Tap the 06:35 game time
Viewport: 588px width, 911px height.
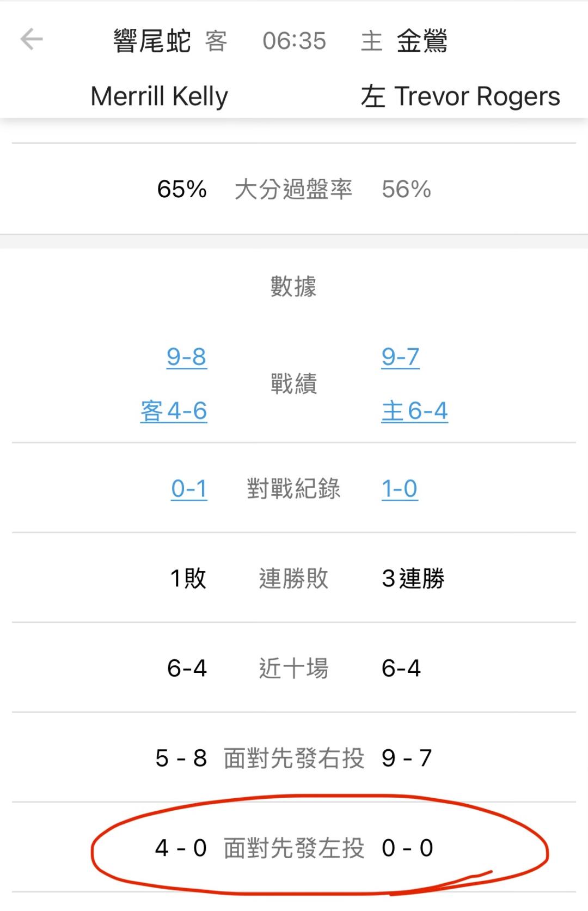(x=294, y=41)
